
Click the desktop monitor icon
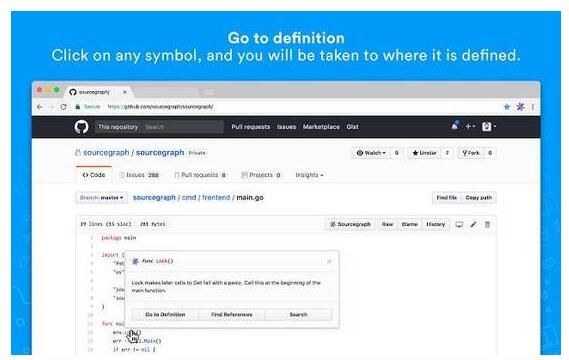pyautogui.click(x=459, y=225)
